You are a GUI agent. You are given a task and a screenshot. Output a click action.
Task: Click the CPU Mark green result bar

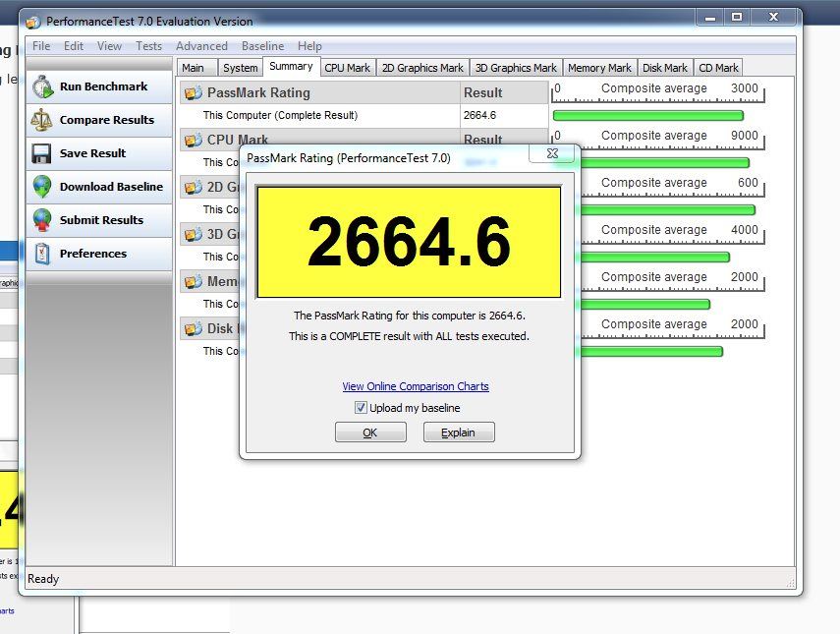665,163
